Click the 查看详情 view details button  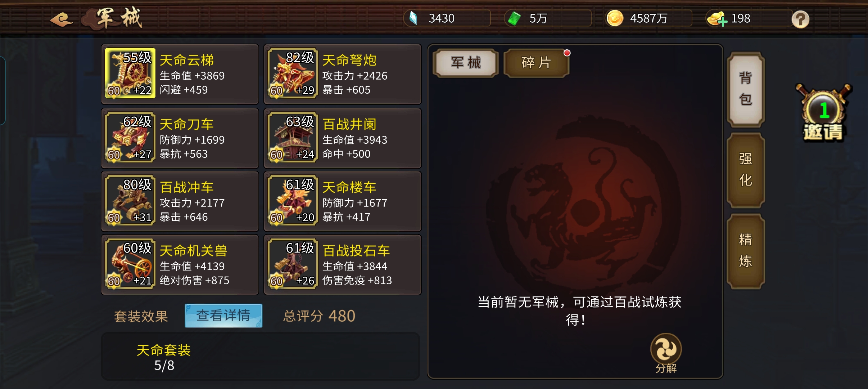223,316
